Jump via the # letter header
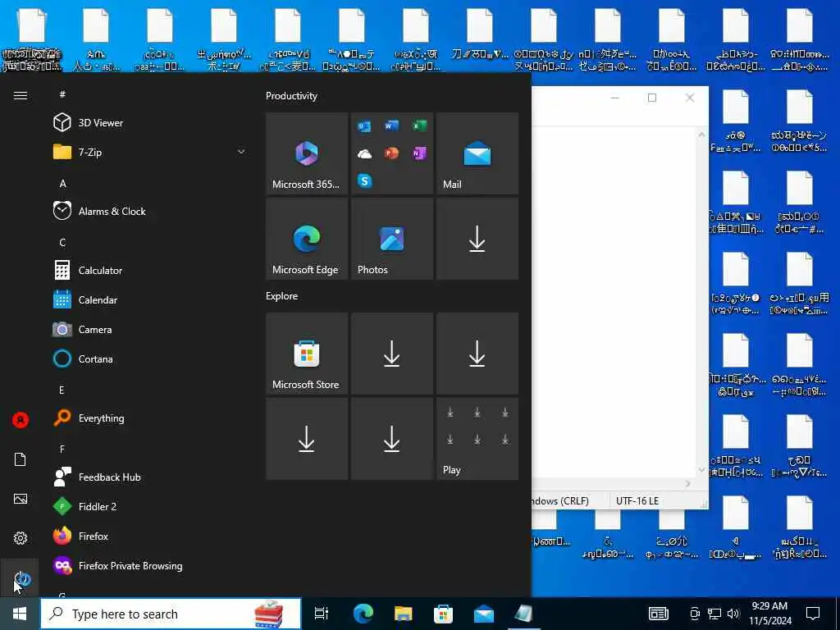 (x=62, y=94)
